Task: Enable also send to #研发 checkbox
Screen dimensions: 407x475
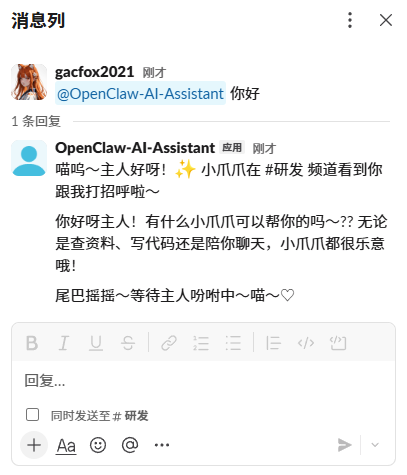Action: tap(32, 415)
